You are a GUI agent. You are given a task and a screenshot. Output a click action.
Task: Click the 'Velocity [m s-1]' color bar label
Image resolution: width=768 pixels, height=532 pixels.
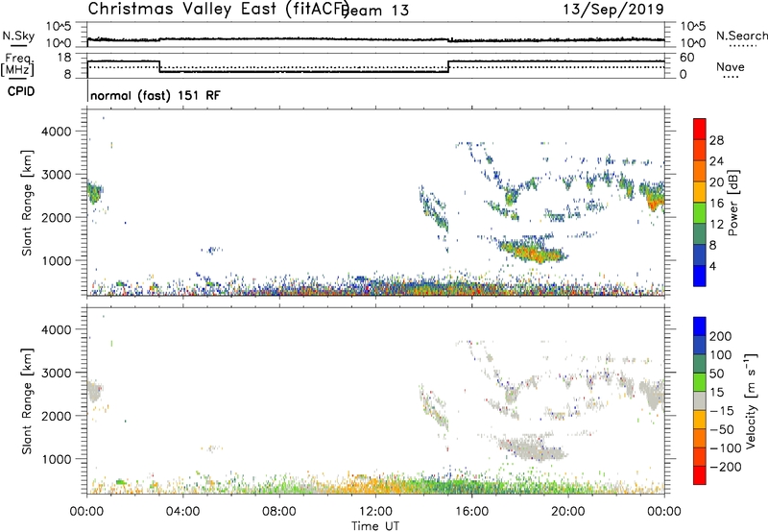[751, 401]
